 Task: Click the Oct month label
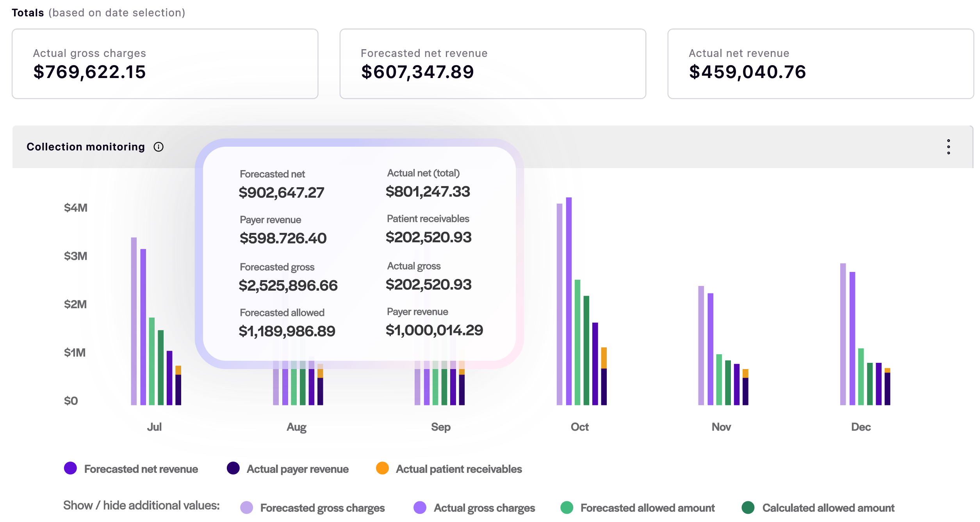[x=579, y=427]
